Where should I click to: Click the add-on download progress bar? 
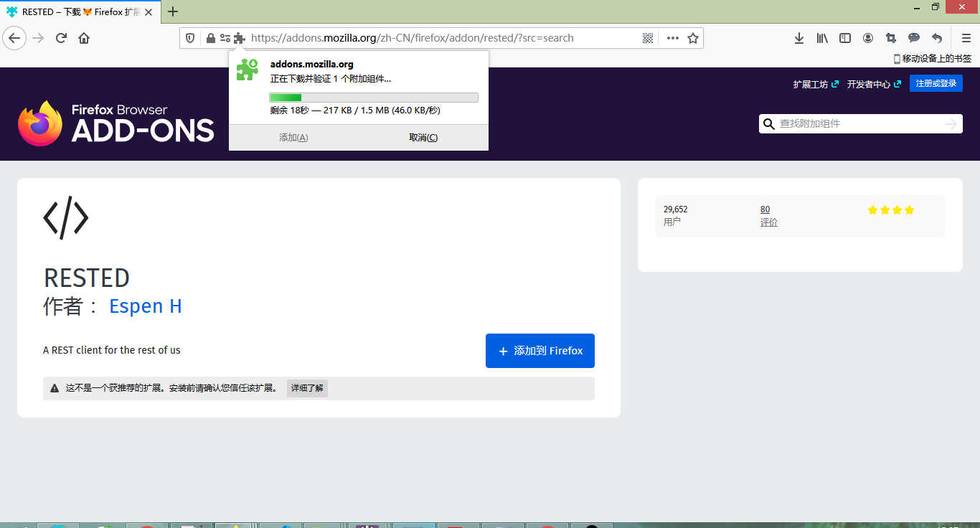(x=374, y=98)
